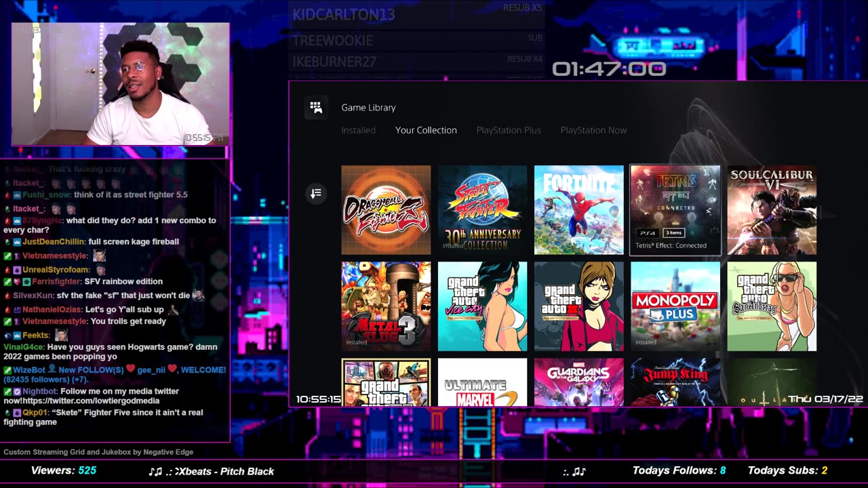The height and width of the screenshot is (488, 868).
Task: Open the lowtiergodmedia twitter link
Action: (x=92, y=401)
